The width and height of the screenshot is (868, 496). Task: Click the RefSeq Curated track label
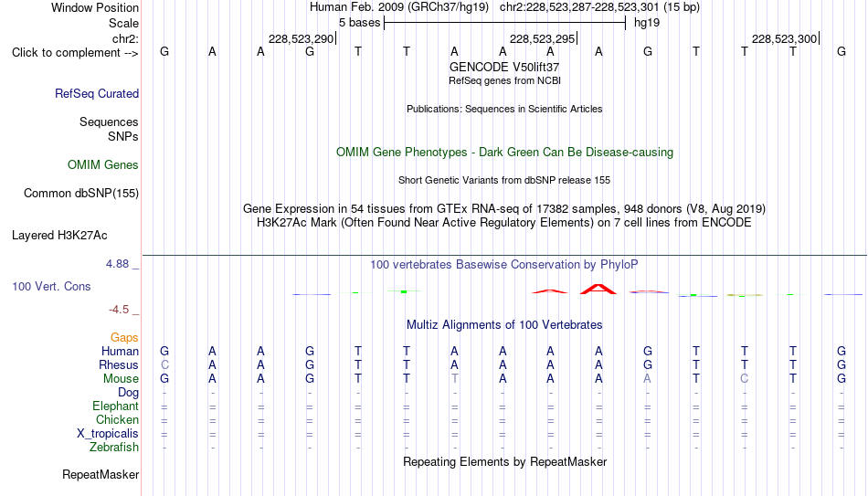[96, 93]
